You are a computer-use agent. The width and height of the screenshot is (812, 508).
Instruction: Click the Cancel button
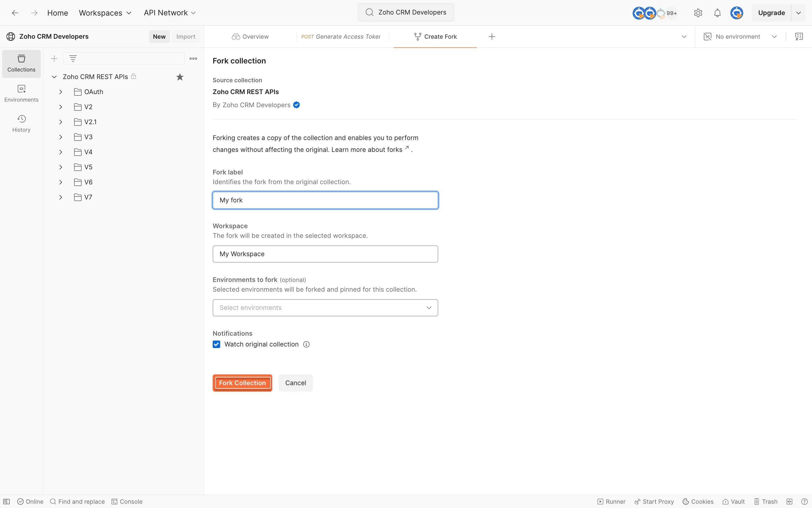coord(296,383)
